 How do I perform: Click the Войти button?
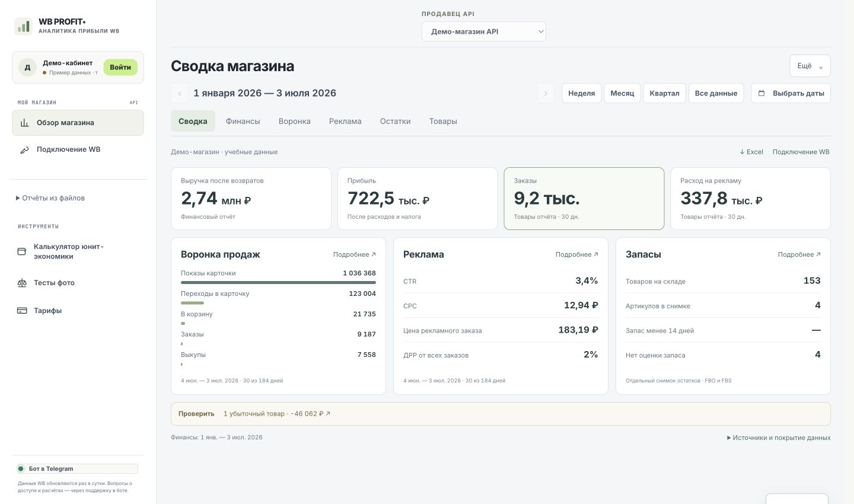pos(120,67)
